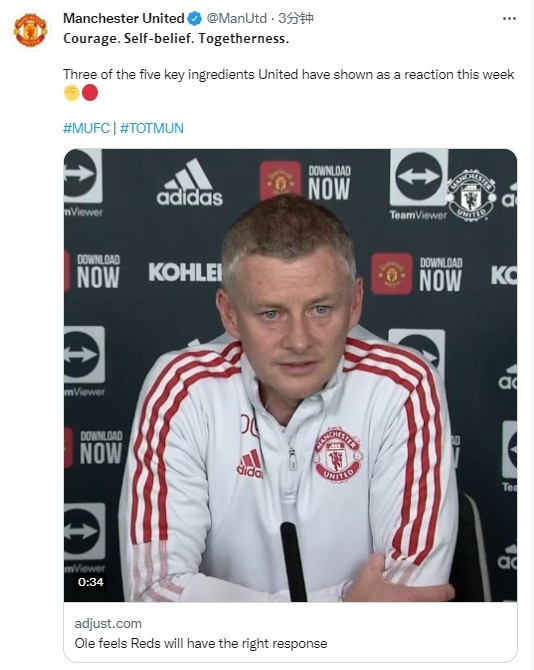Image resolution: width=534 pixels, height=670 pixels.
Task: Open the #TOTMUN hashtag
Action: 152,128
